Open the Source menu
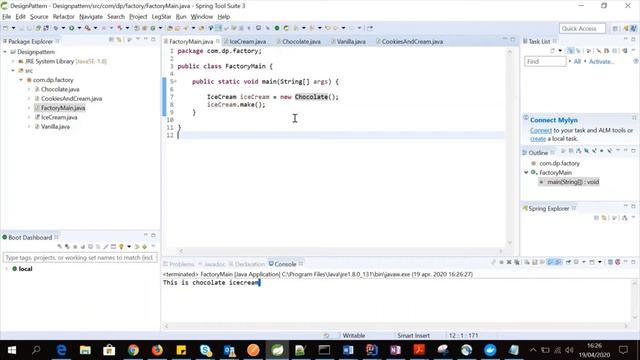Viewport: 640px width, 360px height. (x=39, y=17)
